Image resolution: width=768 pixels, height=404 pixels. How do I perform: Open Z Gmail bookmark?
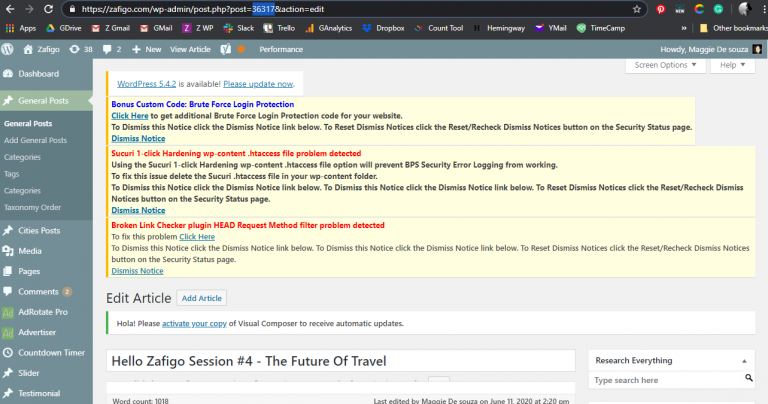(x=111, y=28)
